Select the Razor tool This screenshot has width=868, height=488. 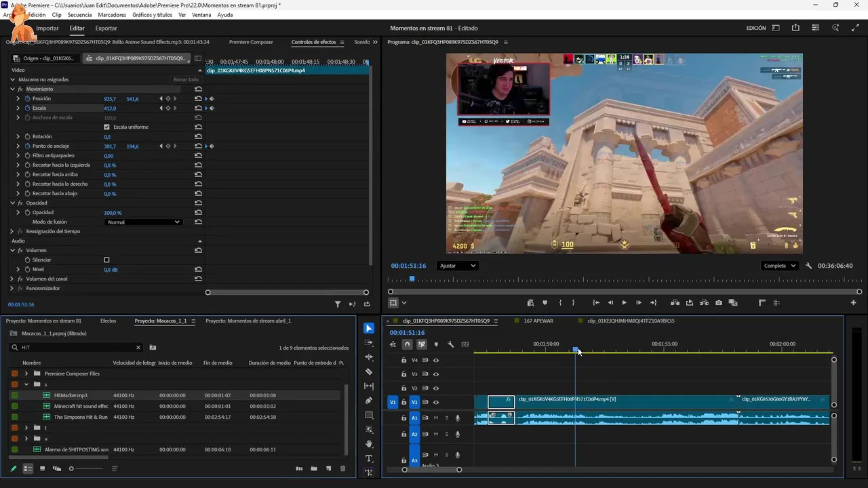coord(369,371)
